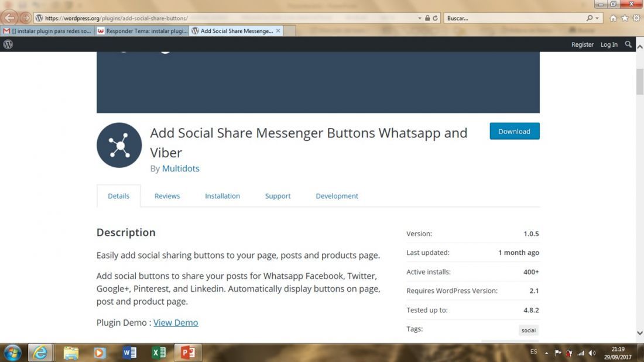
Task: Click the Log In link
Action: [x=609, y=44]
